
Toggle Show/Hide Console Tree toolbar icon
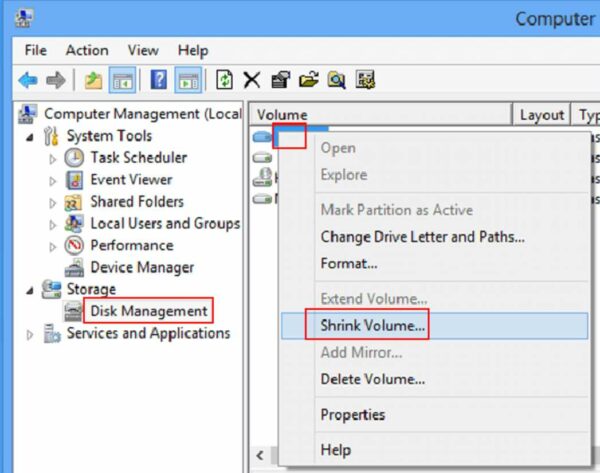pyautogui.click(x=123, y=80)
